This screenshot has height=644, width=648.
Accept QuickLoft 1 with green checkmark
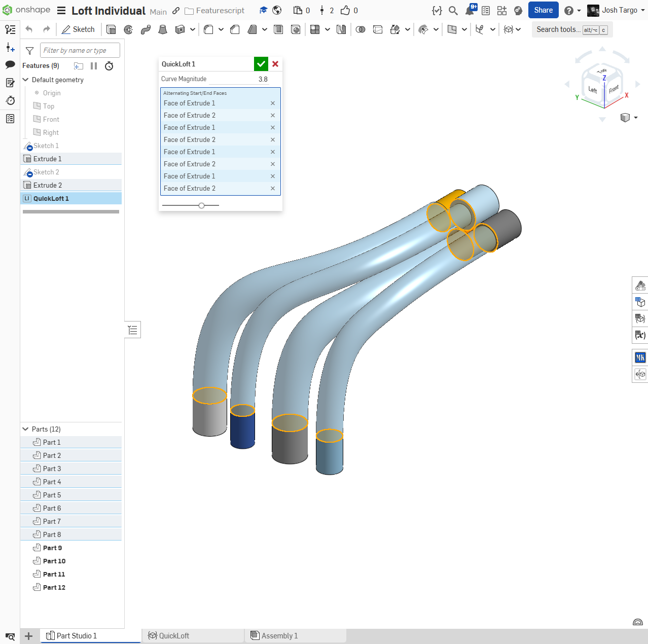pyautogui.click(x=261, y=64)
